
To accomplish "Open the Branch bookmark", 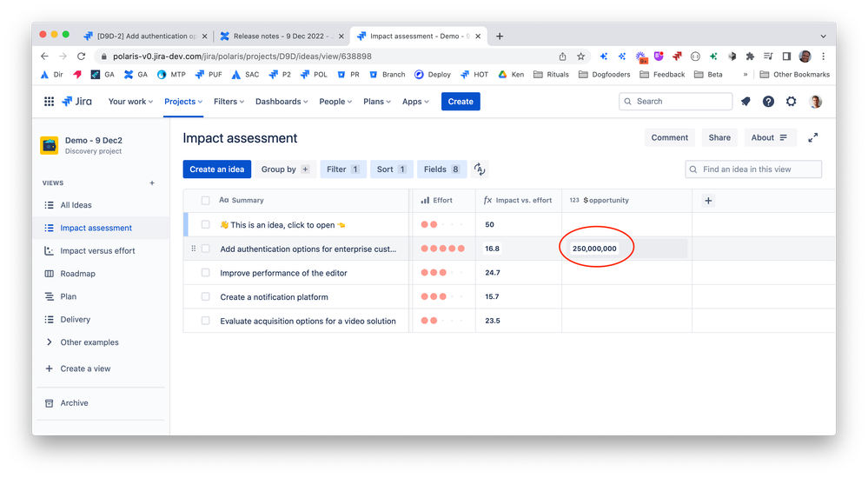I will point(387,74).
